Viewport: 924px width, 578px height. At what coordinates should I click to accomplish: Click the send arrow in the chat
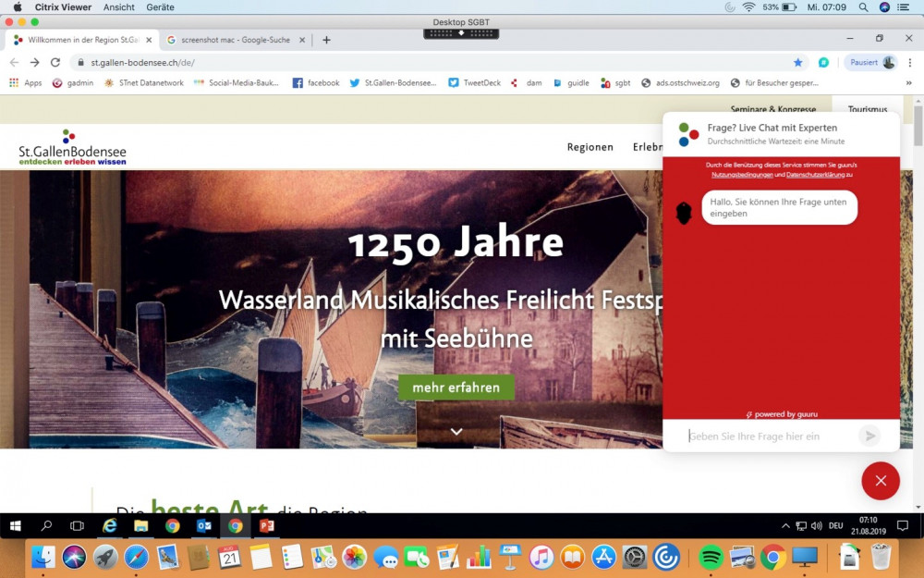(x=869, y=436)
